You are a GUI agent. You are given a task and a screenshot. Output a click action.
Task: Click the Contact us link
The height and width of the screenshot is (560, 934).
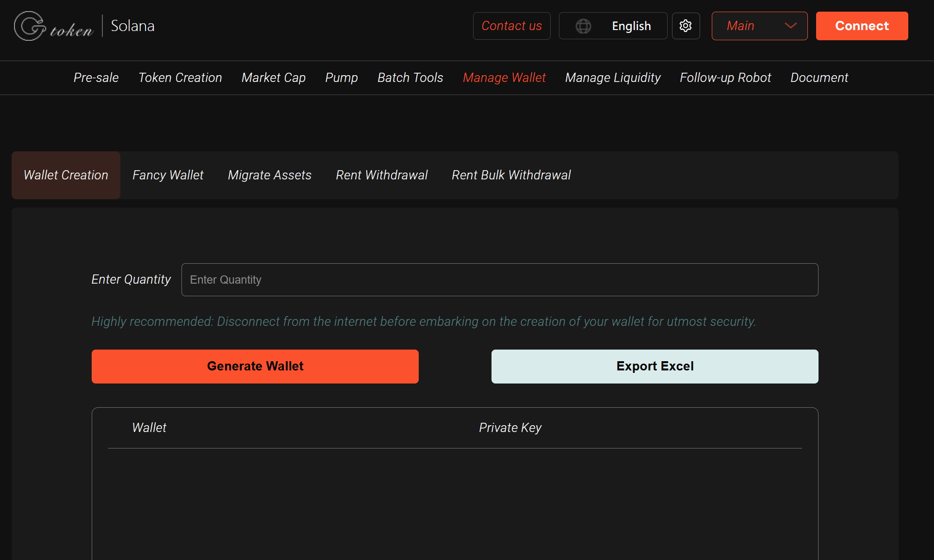(511, 26)
